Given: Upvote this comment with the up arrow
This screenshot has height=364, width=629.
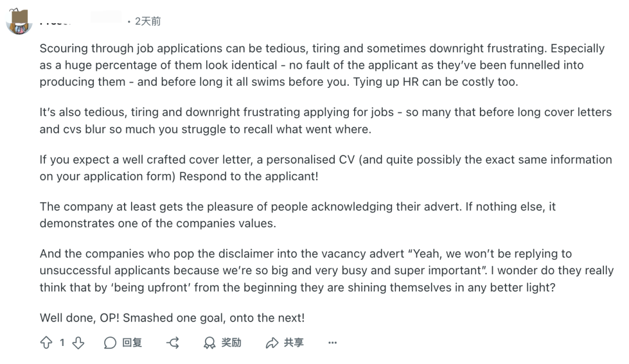Looking at the screenshot, I should tap(46, 342).
